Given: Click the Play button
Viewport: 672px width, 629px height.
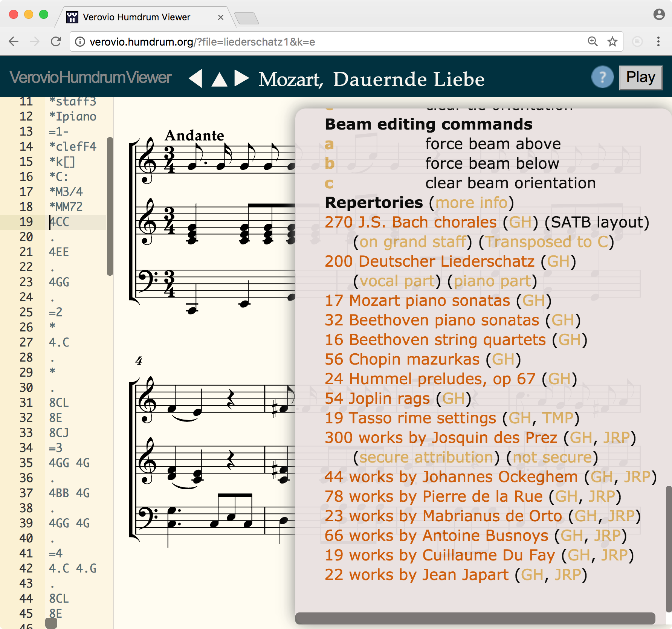Looking at the screenshot, I should [x=641, y=78].
